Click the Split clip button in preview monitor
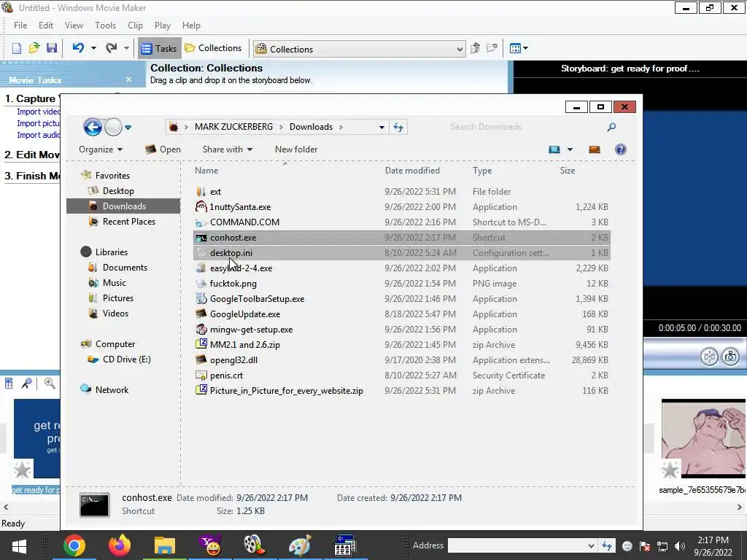This screenshot has width=747, height=560. [x=709, y=357]
